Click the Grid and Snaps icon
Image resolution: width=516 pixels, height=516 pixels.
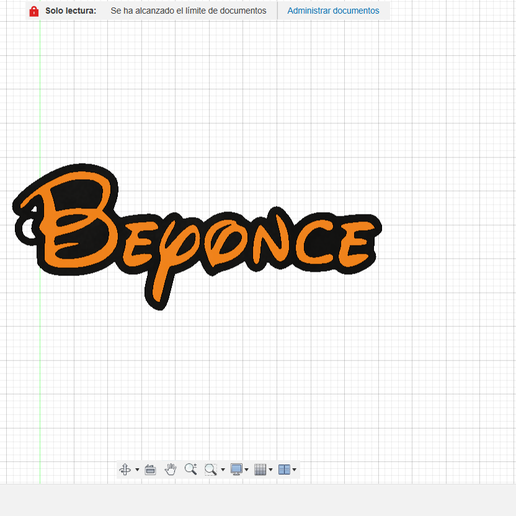tap(260, 469)
